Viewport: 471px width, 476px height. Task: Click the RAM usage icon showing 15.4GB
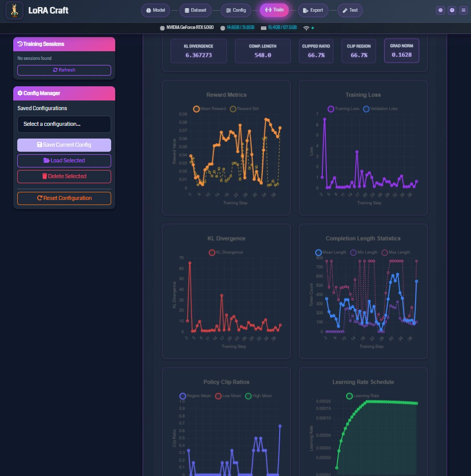(x=264, y=27)
